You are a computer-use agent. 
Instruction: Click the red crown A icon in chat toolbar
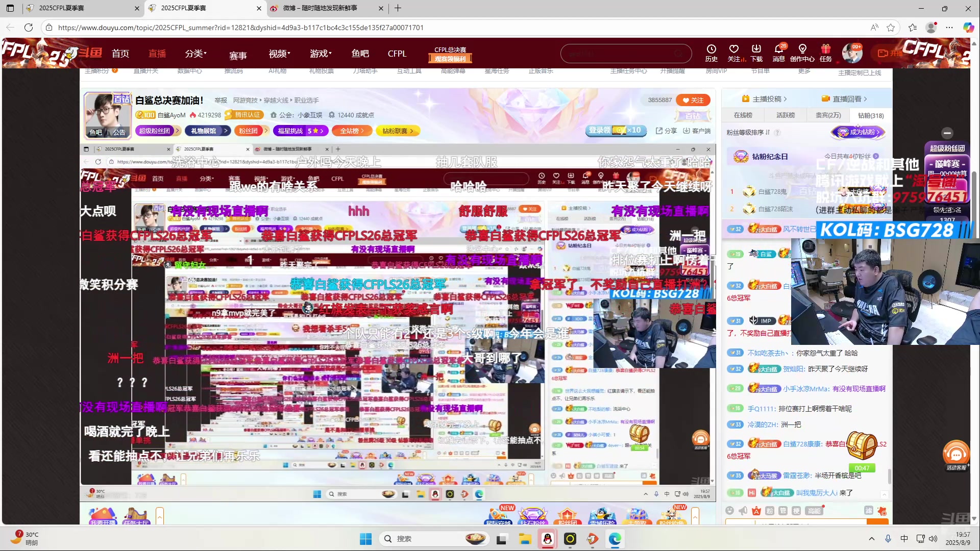pyautogui.click(x=756, y=511)
